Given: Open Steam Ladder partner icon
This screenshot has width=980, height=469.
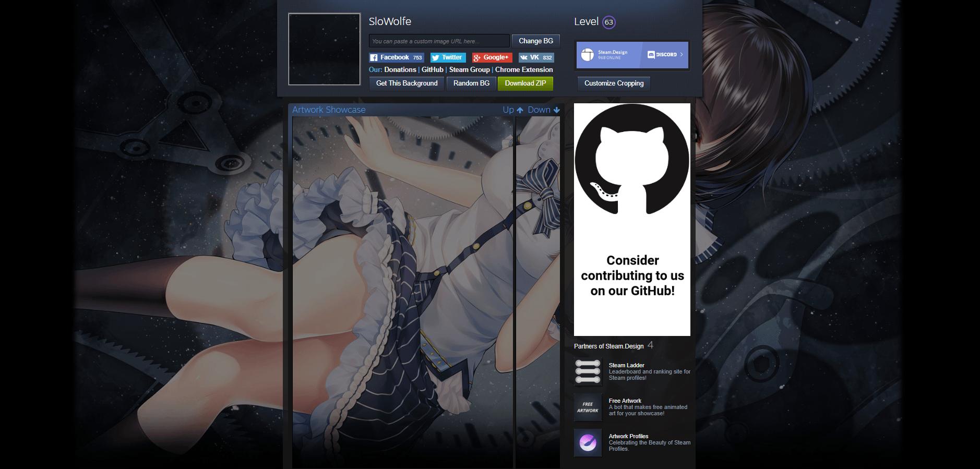Looking at the screenshot, I should point(588,372).
